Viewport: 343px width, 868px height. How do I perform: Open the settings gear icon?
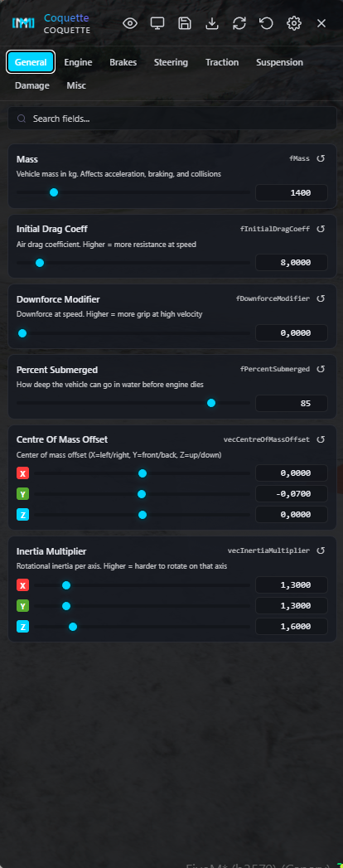click(x=294, y=23)
